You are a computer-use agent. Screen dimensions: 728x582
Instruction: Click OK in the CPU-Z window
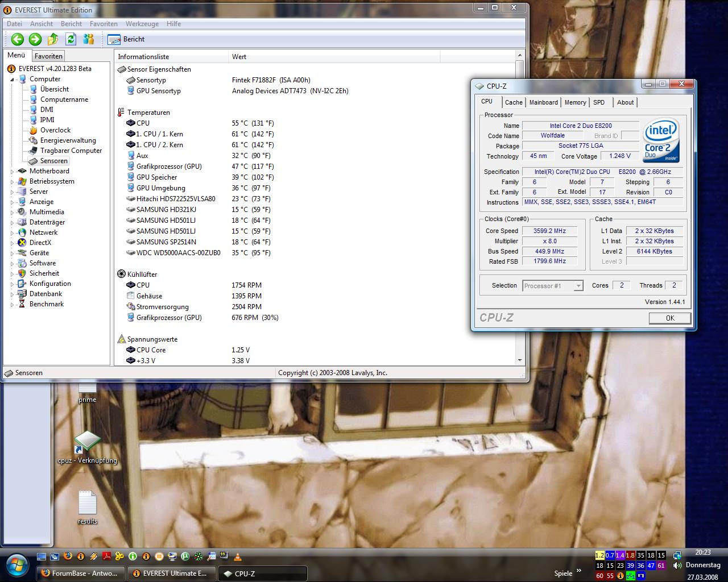click(670, 318)
